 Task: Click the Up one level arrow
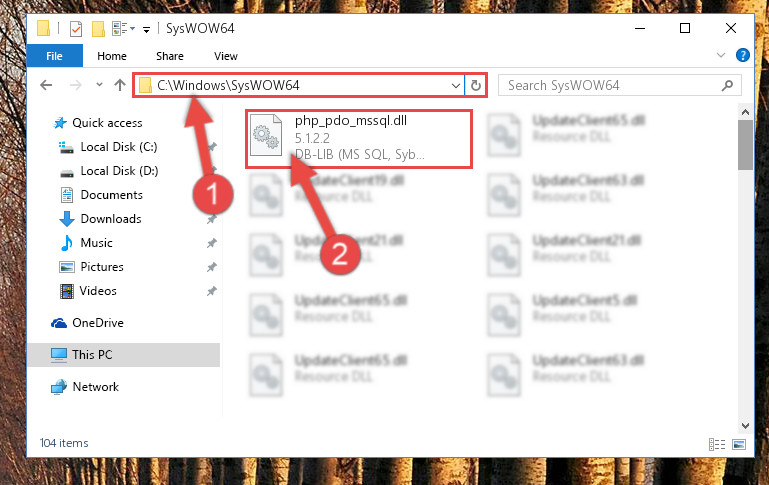[x=120, y=85]
